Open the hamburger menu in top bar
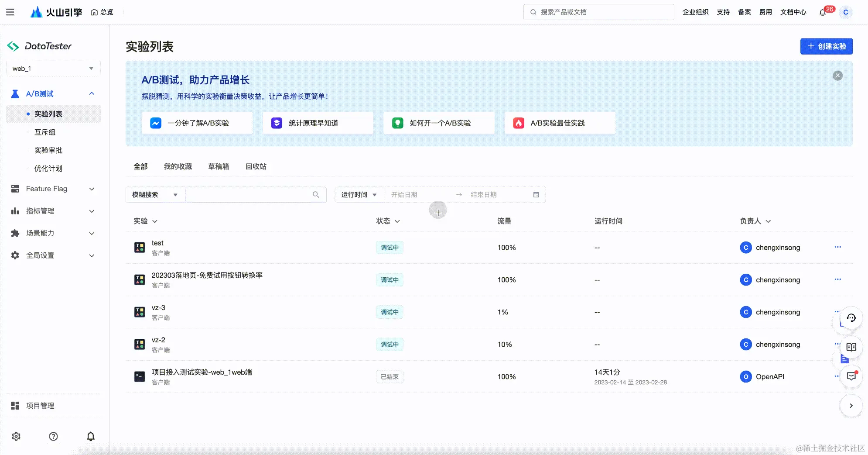The image size is (868, 455). (10, 12)
